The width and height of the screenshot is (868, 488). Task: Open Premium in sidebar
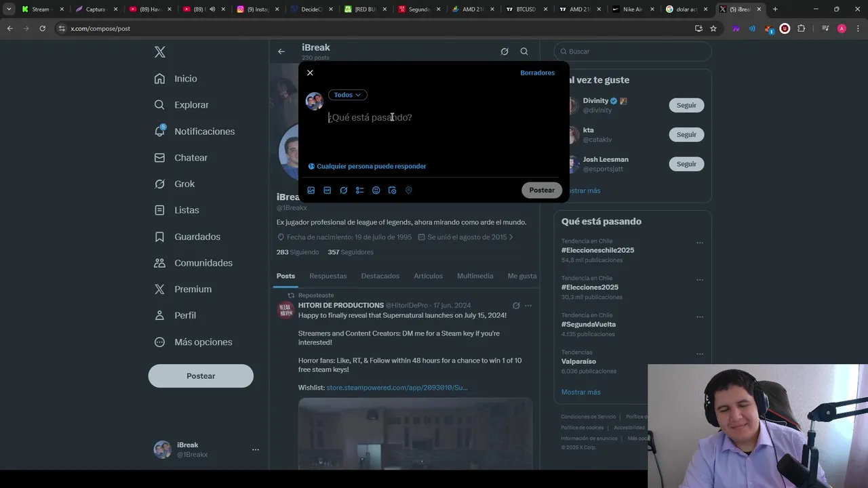[183, 289]
